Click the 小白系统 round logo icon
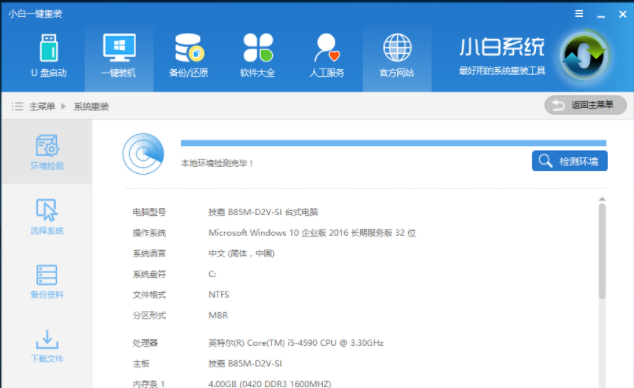 pyautogui.click(x=584, y=55)
